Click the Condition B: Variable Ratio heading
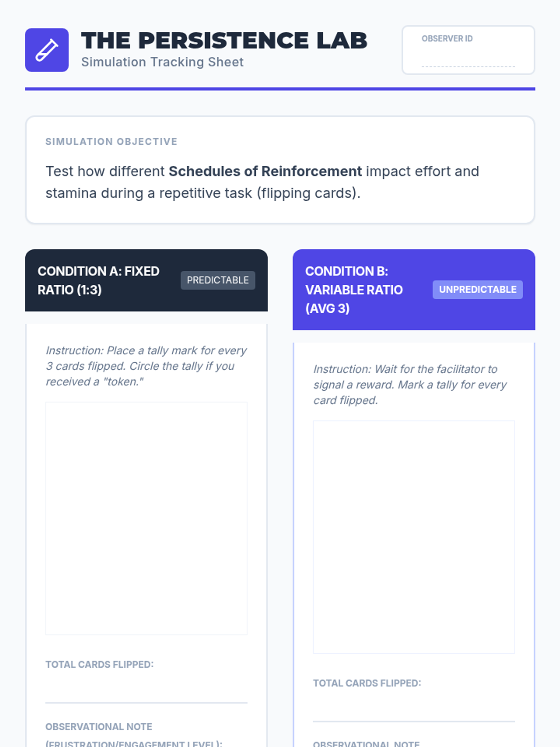 click(353, 289)
